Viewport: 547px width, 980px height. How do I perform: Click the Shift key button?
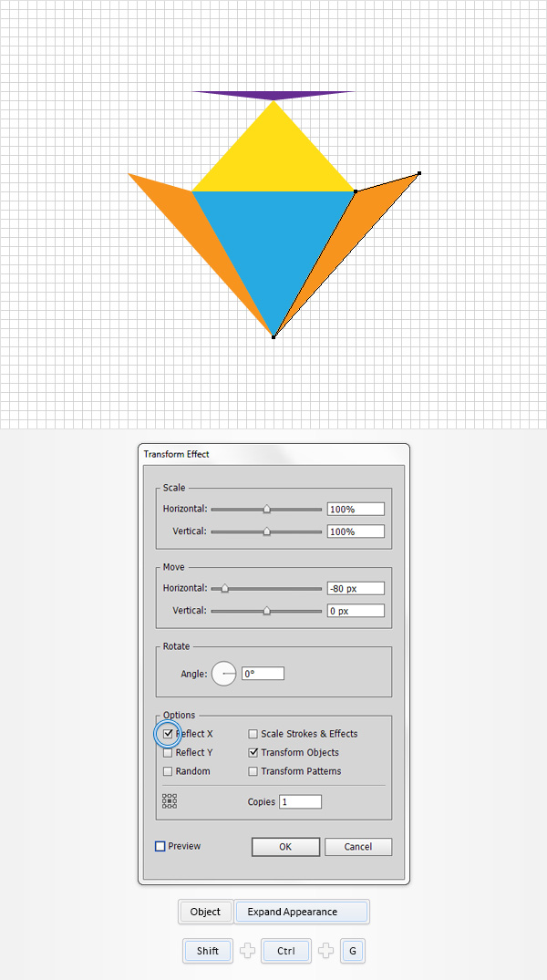[x=208, y=951]
